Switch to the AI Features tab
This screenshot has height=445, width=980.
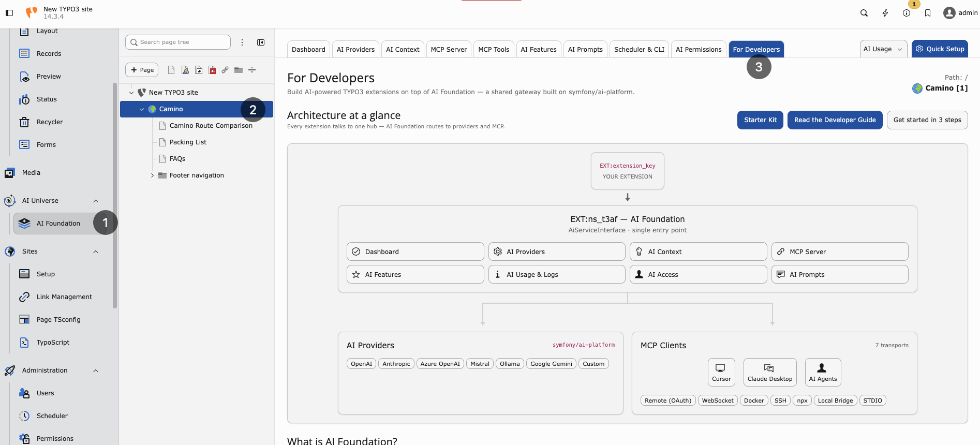click(x=539, y=49)
